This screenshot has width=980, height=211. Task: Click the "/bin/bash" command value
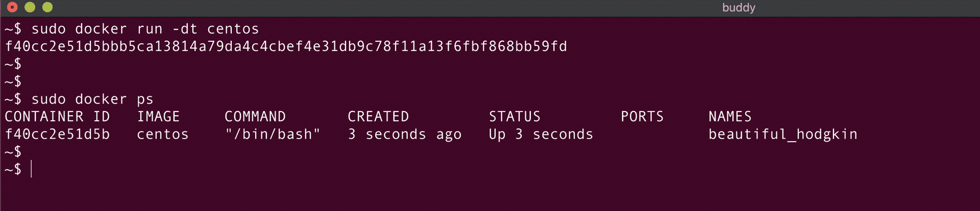point(273,135)
